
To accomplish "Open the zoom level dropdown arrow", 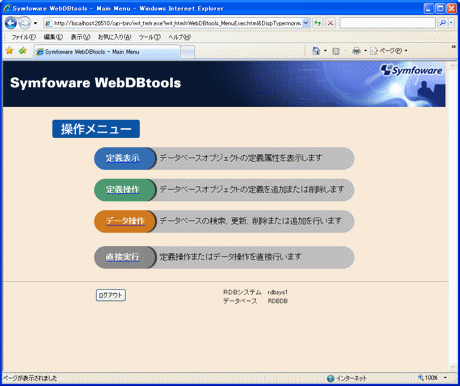I will coord(445,378).
